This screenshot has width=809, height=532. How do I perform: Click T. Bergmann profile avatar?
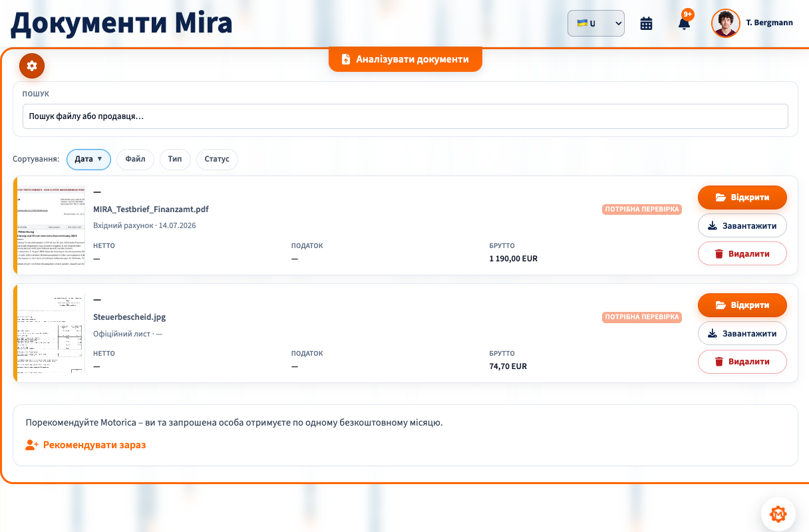click(x=726, y=23)
